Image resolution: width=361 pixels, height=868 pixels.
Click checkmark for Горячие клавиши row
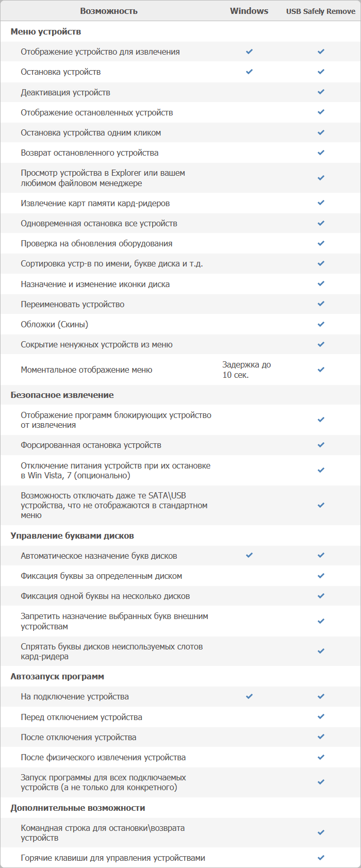(x=321, y=858)
